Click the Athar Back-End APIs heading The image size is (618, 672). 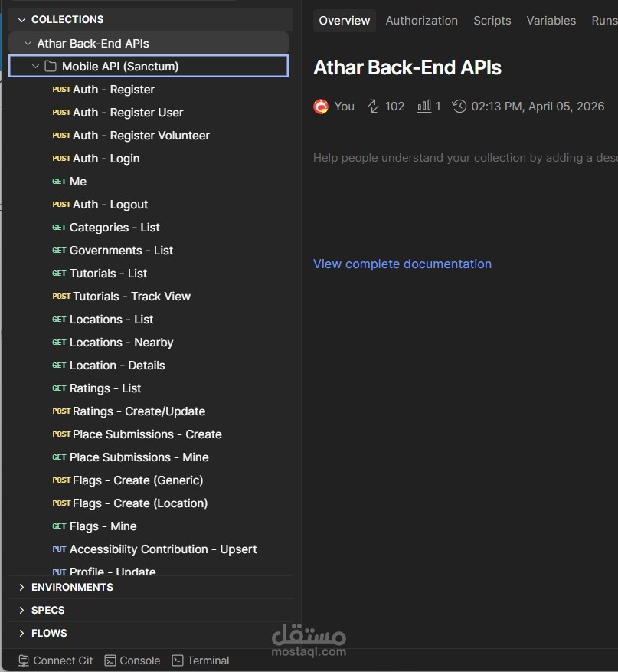[x=407, y=67]
